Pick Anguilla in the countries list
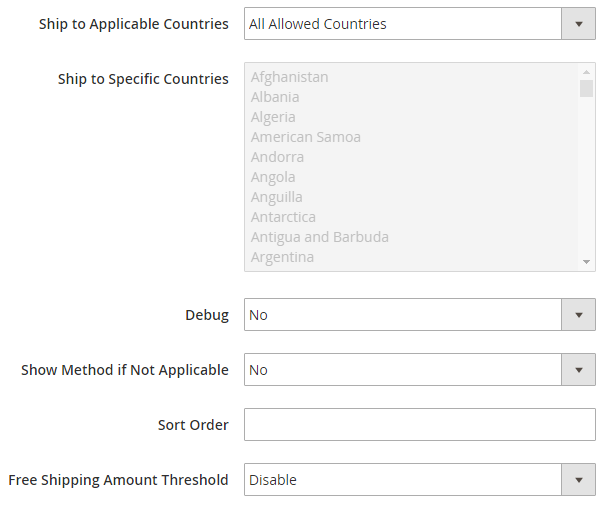The width and height of the screenshot is (606, 505). pos(277,197)
